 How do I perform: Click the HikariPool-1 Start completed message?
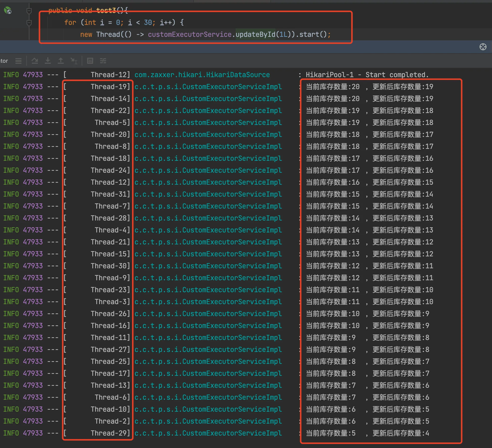point(367,75)
